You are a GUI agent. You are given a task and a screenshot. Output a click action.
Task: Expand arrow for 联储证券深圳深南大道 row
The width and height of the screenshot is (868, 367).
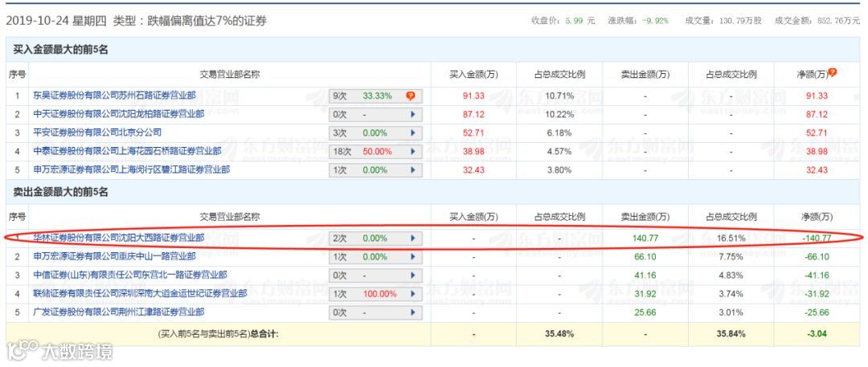pos(412,293)
